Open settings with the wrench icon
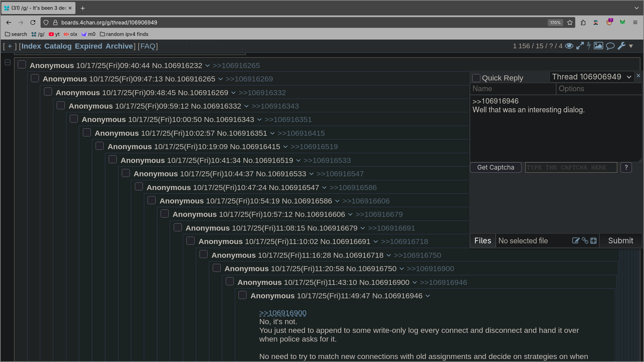Image resolution: width=644 pixels, height=362 pixels. click(622, 46)
